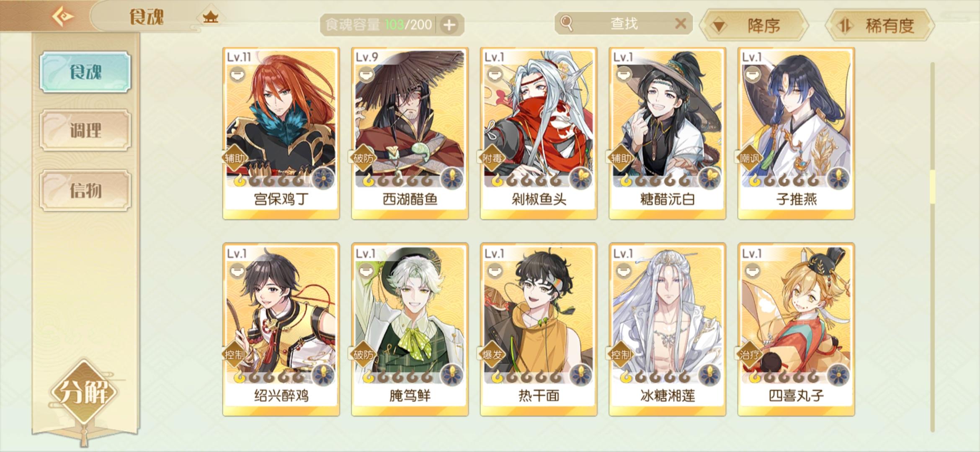Add 食魂 capacity with plus icon
Viewport: 980px width, 452px height.
[449, 25]
